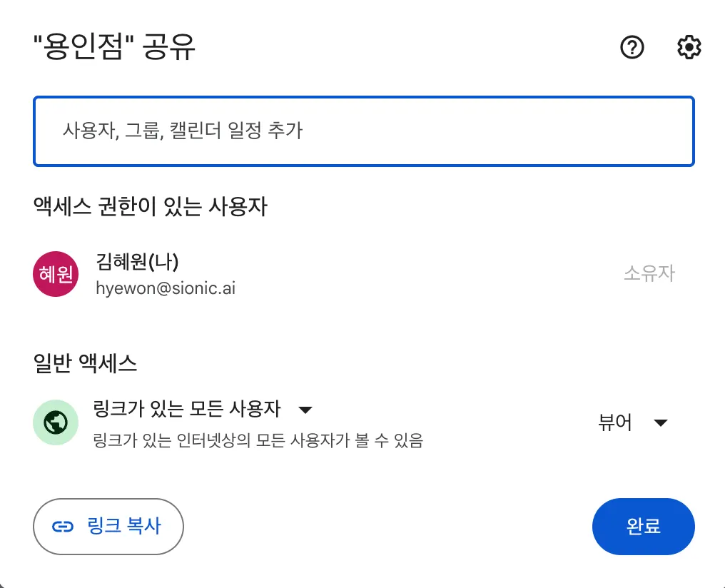This screenshot has height=588, width=725.
Task: Expand the 링크가 있는 모든 사용자 dropdown
Action: click(203, 410)
